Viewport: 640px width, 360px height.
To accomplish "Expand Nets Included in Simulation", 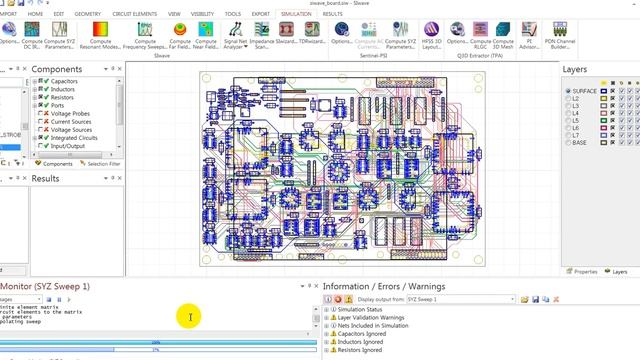I will click(x=327, y=326).
